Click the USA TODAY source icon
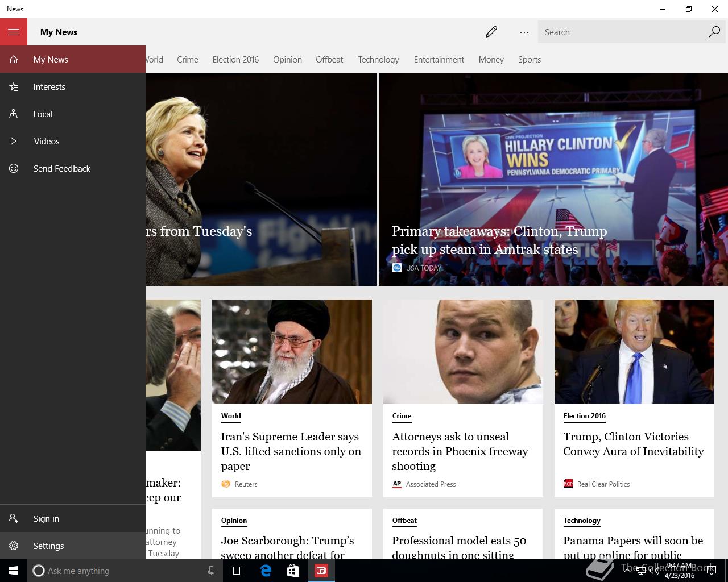 [397, 268]
